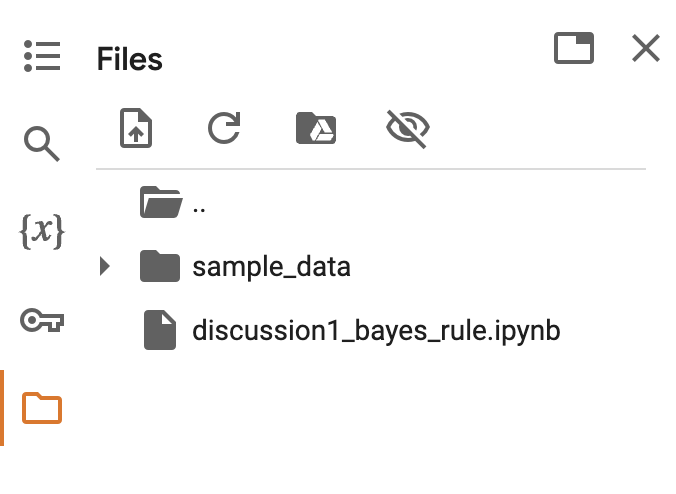676x494 pixels.
Task: Open the Find and replace search icon
Action: tap(42, 144)
